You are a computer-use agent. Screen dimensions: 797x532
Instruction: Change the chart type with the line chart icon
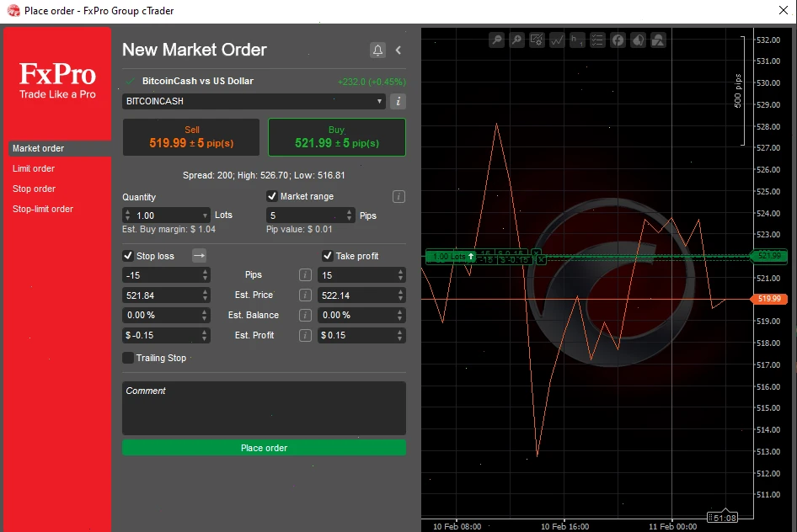(557, 40)
